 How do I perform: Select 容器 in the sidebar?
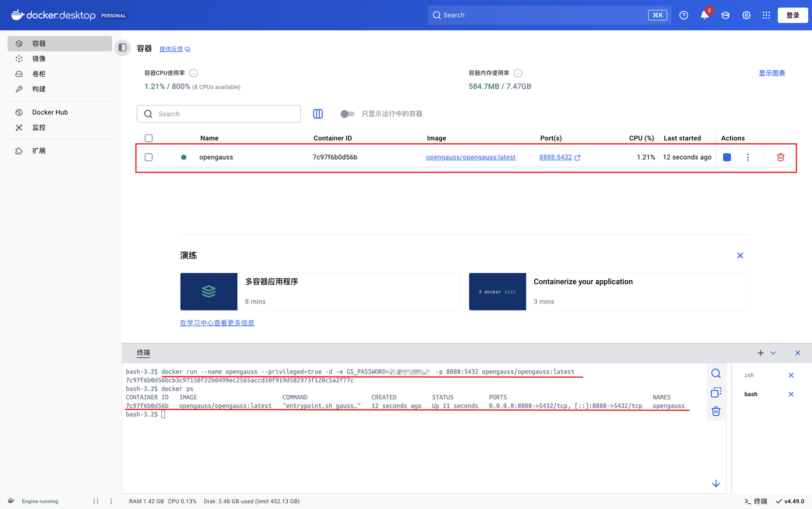(x=60, y=44)
